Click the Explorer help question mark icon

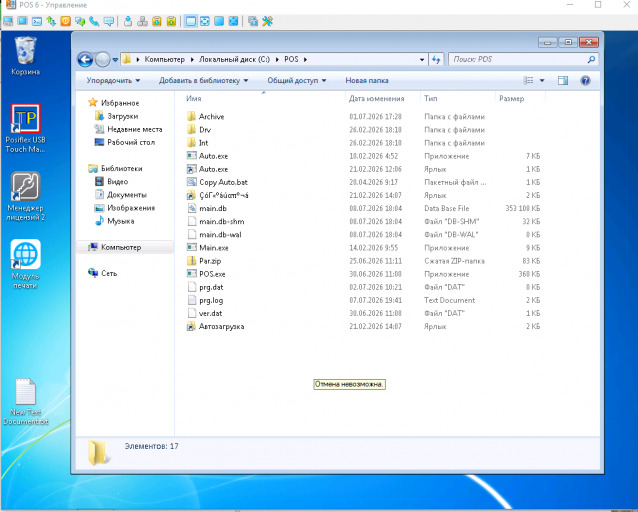(x=585, y=81)
